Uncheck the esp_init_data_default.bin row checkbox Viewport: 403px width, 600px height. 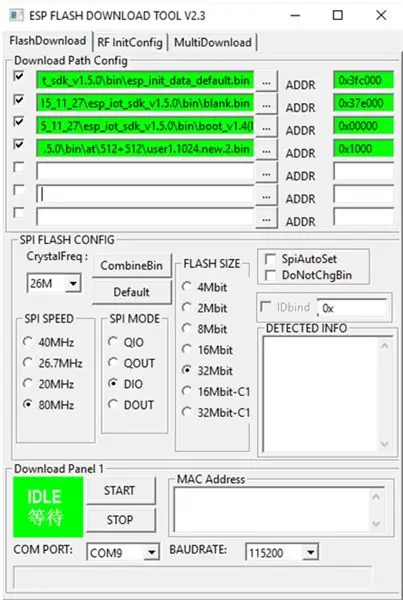[19, 77]
